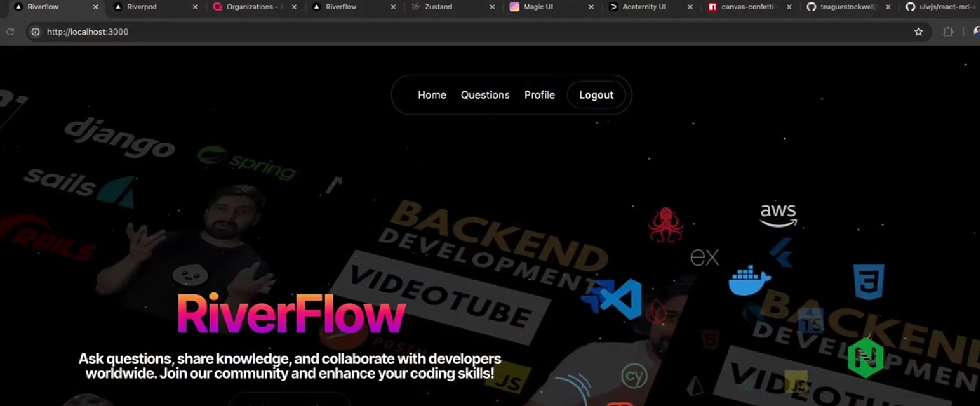This screenshot has width=980, height=406.
Task: Switch to the uiwjs/react-md tab
Action: [941, 7]
